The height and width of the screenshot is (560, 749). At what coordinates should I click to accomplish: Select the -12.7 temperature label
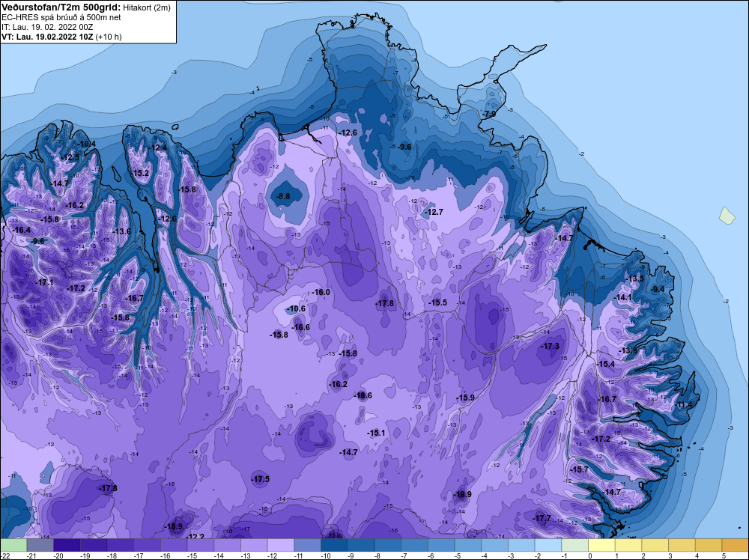(434, 212)
